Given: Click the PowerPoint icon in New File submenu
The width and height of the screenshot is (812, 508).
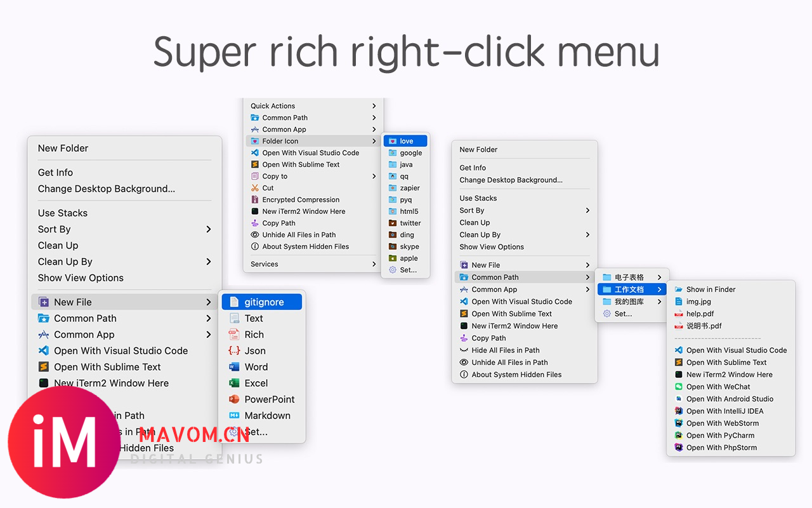Looking at the screenshot, I should coord(233,399).
